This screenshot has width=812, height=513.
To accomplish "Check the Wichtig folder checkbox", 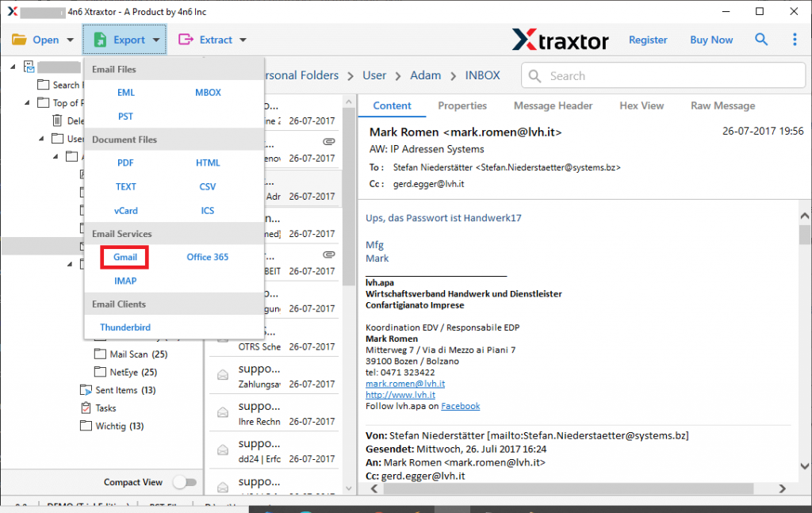I will pos(86,426).
